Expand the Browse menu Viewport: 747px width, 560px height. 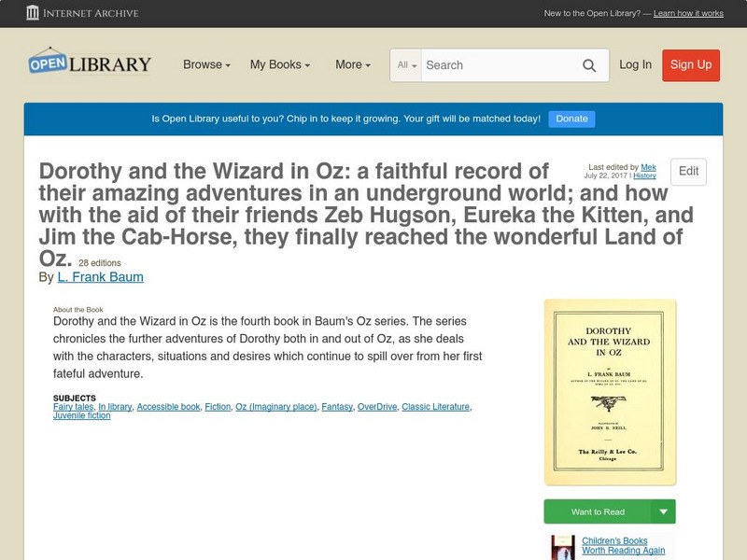(x=206, y=64)
